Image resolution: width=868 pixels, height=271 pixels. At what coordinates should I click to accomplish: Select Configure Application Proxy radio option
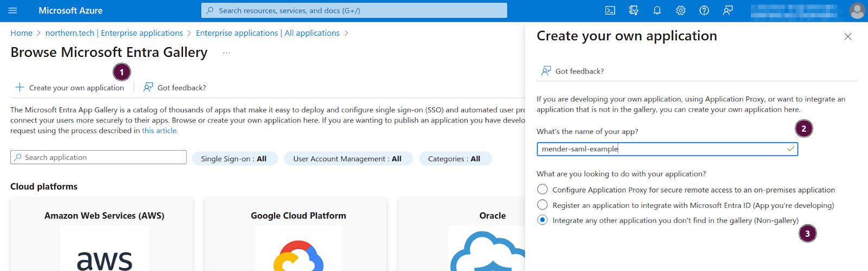542,190
